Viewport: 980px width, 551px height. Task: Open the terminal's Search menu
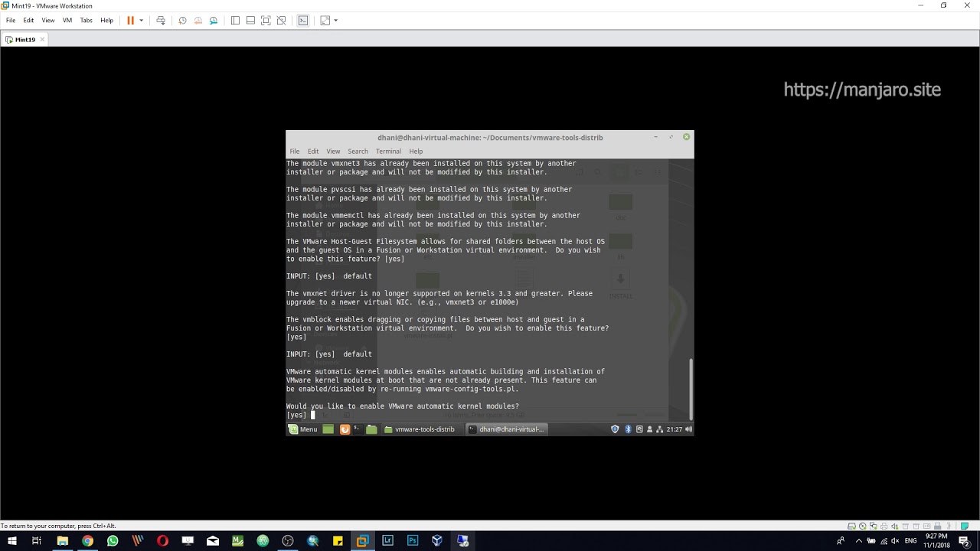pyautogui.click(x=358, y=152)
